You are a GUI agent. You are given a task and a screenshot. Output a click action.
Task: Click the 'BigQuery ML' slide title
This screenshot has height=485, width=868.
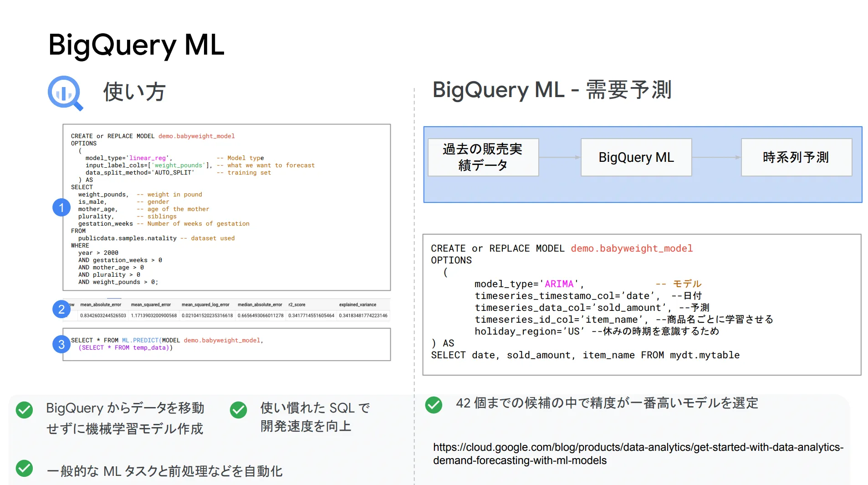pyautogui.click(x=136, y=45)
